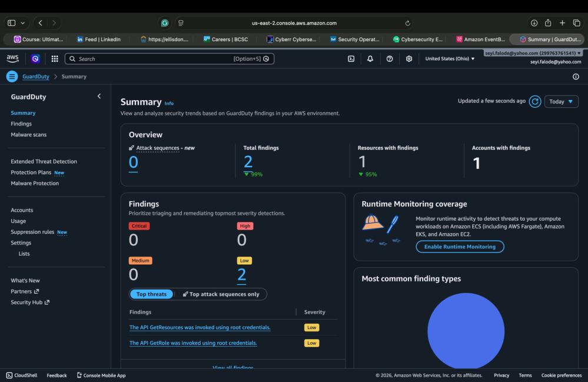Launch CloudShell from the top navigation bar
This screenshot has height=382, width=588.
tap(351, 59)
